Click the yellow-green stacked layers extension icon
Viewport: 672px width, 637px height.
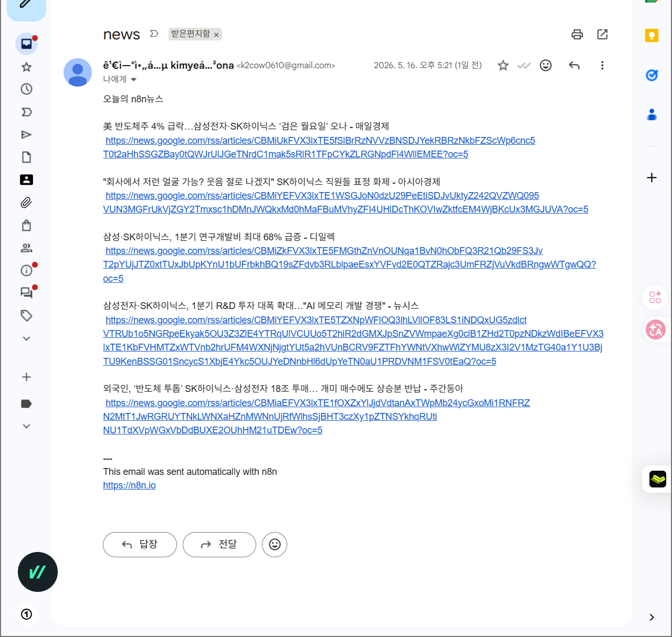point(658,479)
